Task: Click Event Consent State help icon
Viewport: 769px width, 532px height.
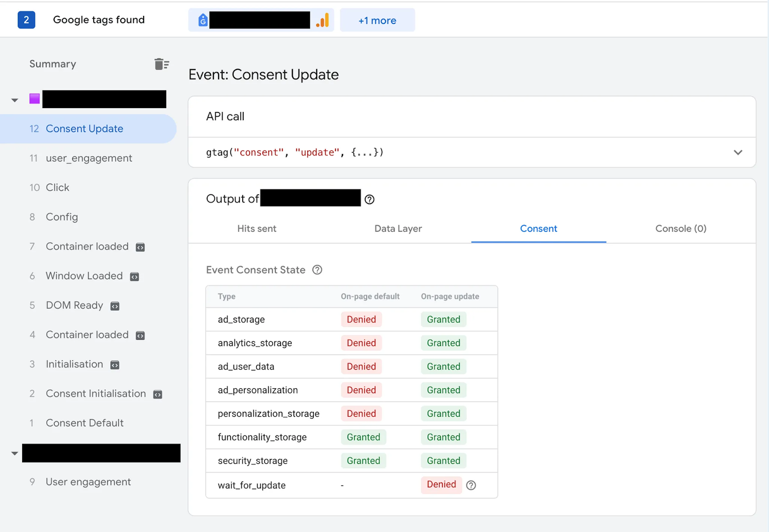Action: (x=317, y=270)
